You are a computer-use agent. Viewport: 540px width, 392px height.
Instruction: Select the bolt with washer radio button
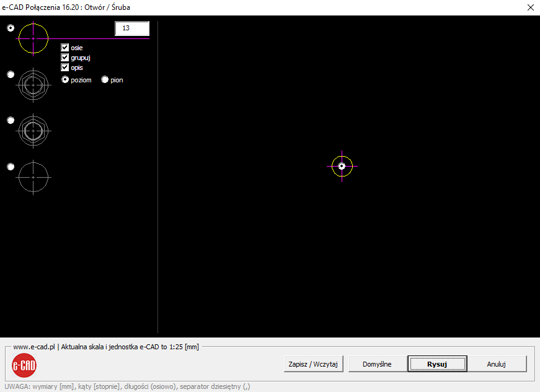click(11, 120)
